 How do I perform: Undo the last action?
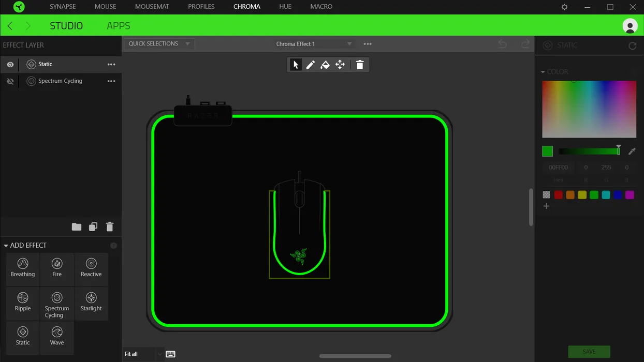coord(502,44)
